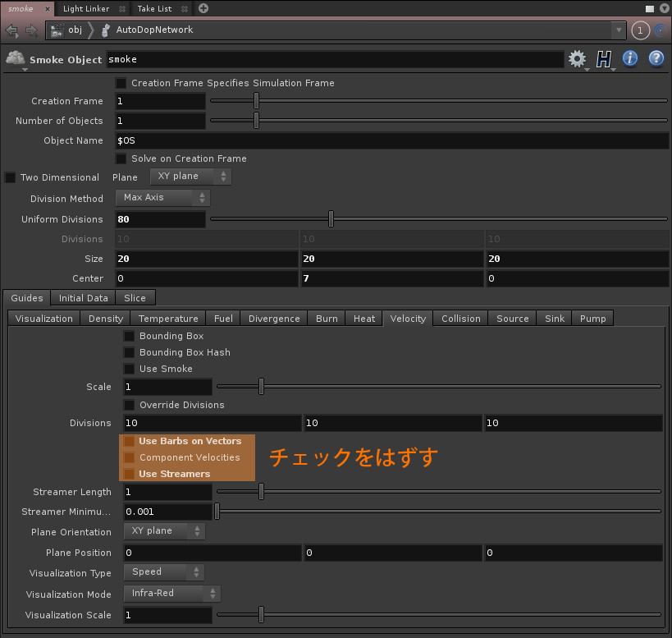672x638 pixels.
Task: Enable the Two Dimensional checkbox
Action: [10, 177]
